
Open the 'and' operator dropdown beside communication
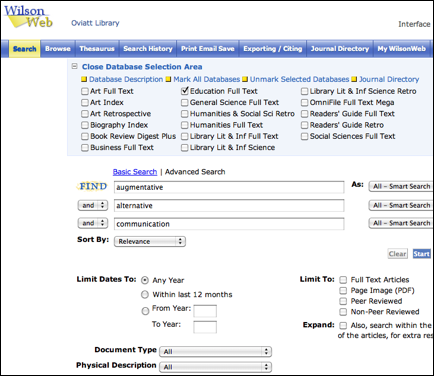pos(93,223)
